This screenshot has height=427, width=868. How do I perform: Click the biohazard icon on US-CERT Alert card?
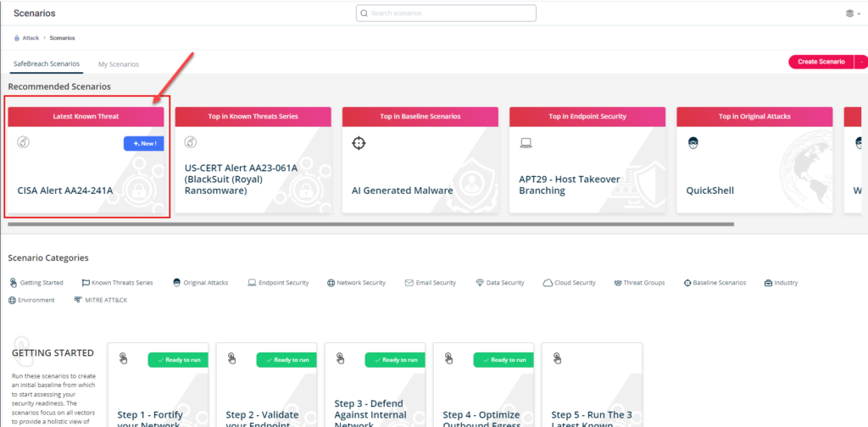click(191, 142)
